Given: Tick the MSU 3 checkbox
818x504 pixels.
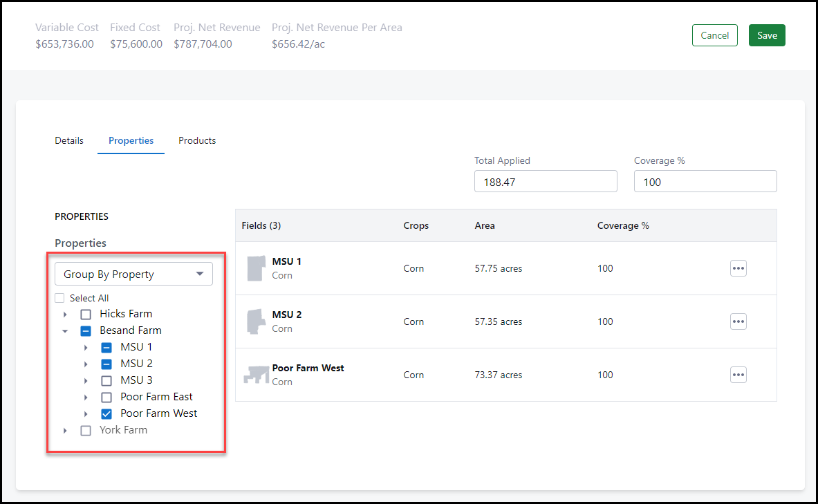Looking at the screenshot, I should (x=106, y=380).
